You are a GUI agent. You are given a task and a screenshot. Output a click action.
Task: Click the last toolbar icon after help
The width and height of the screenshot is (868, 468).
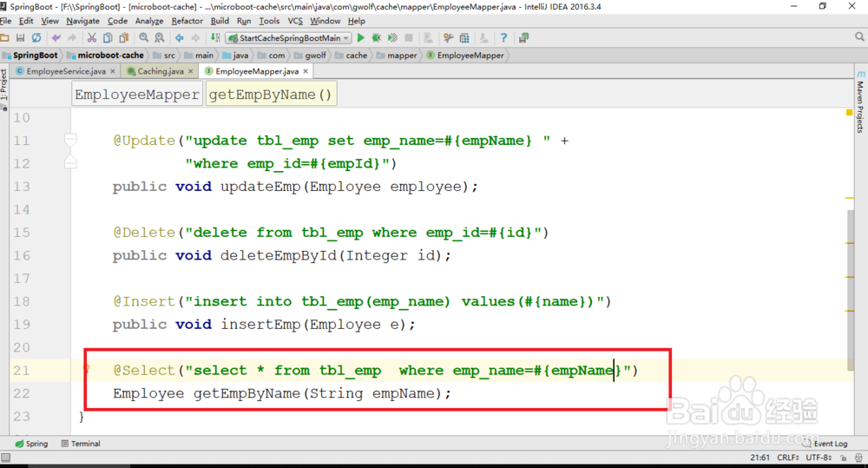(x=523, y=37)
